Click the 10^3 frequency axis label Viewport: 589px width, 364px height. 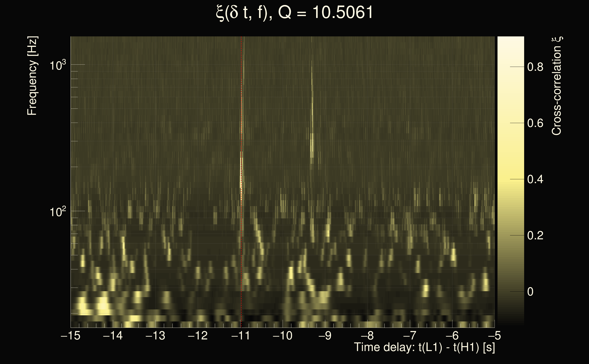pos(58,66)
